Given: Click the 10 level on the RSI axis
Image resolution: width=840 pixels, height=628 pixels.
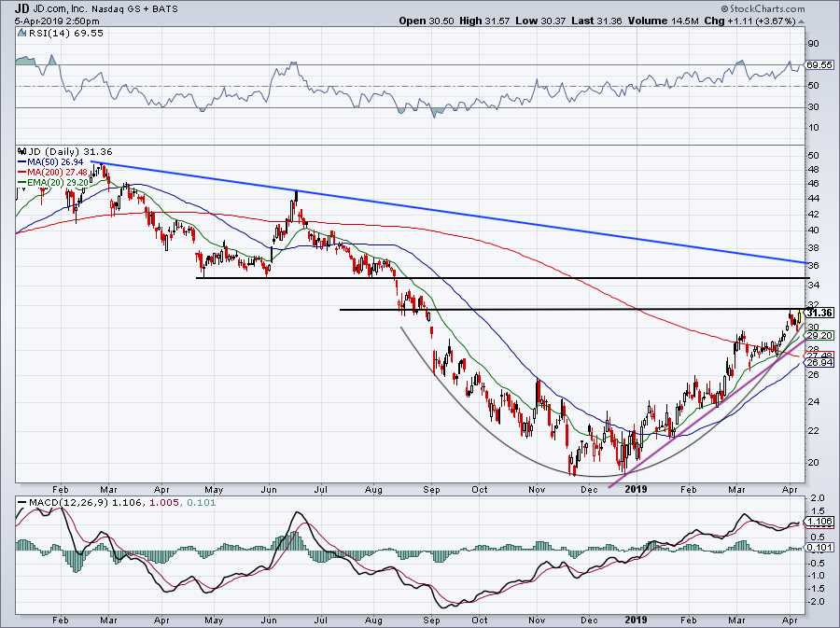Looking at the screenshot, I should click(x=813, y=128).
